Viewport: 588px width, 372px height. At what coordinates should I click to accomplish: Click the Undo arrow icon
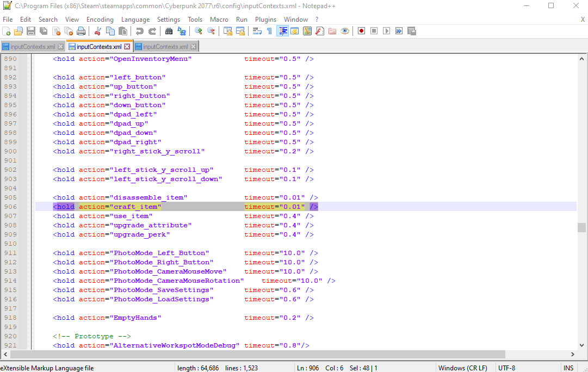(x=140, y=31)
